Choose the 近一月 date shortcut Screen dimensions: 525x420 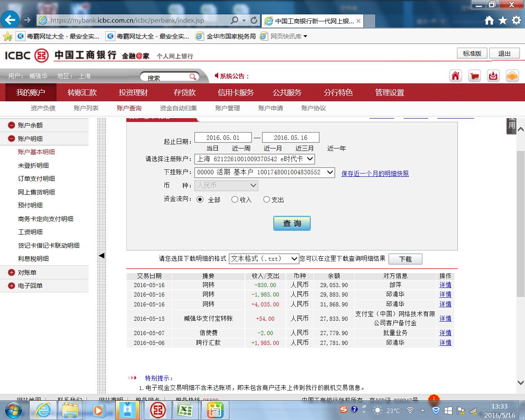(273, 148)
